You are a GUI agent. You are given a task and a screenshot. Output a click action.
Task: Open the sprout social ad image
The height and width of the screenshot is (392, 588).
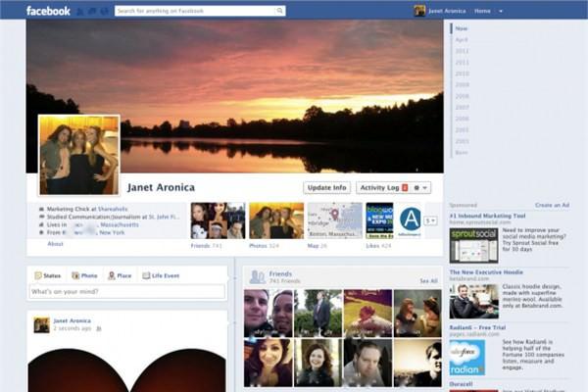click(474, 245)
